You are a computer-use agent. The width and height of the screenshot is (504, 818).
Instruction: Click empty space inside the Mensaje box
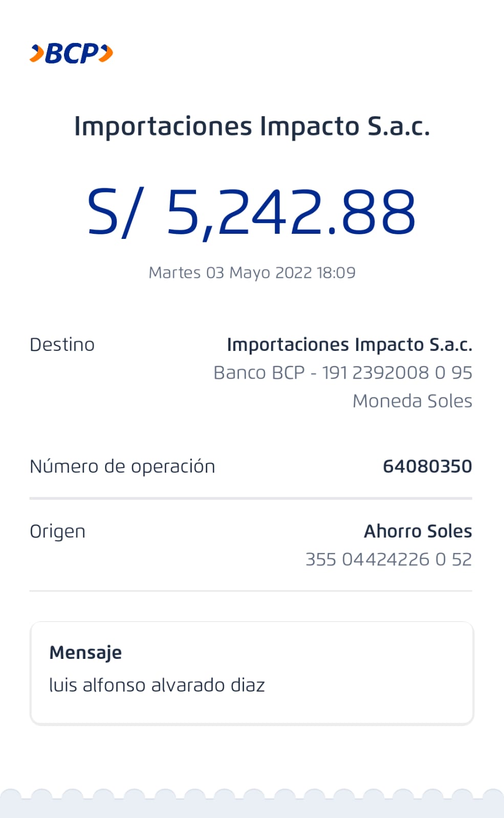click(368, 665)
